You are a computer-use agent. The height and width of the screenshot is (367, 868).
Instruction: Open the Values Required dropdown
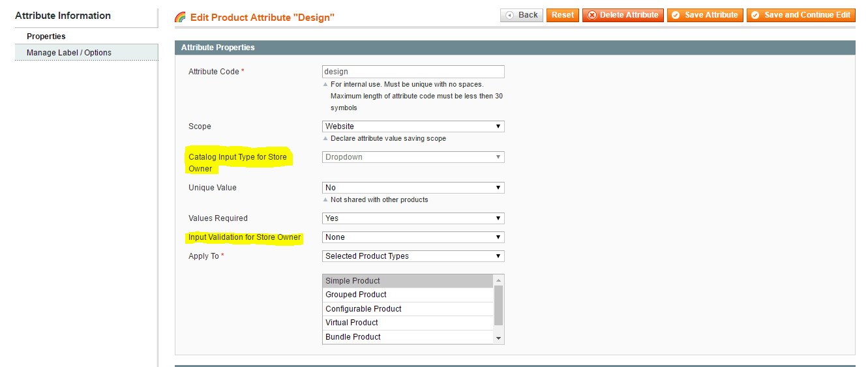tap(413, 218)
